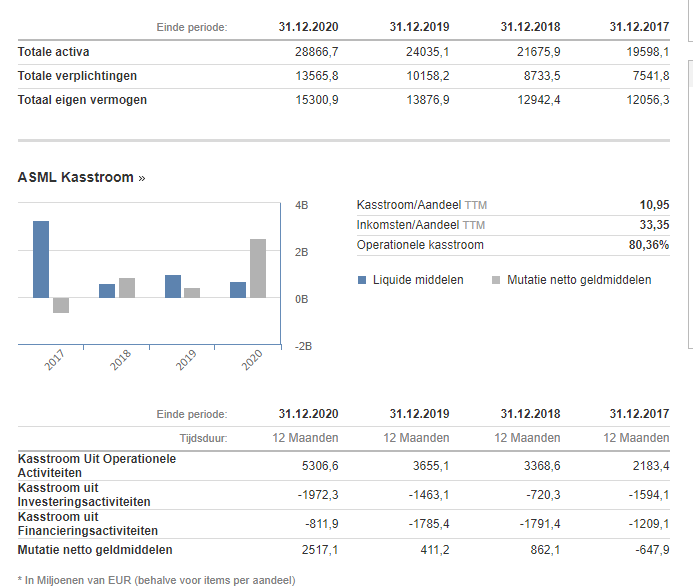This screenshot has height=586, width=693.
Task: Click operating cash flow value 3655,1
Action: point(431,466)
